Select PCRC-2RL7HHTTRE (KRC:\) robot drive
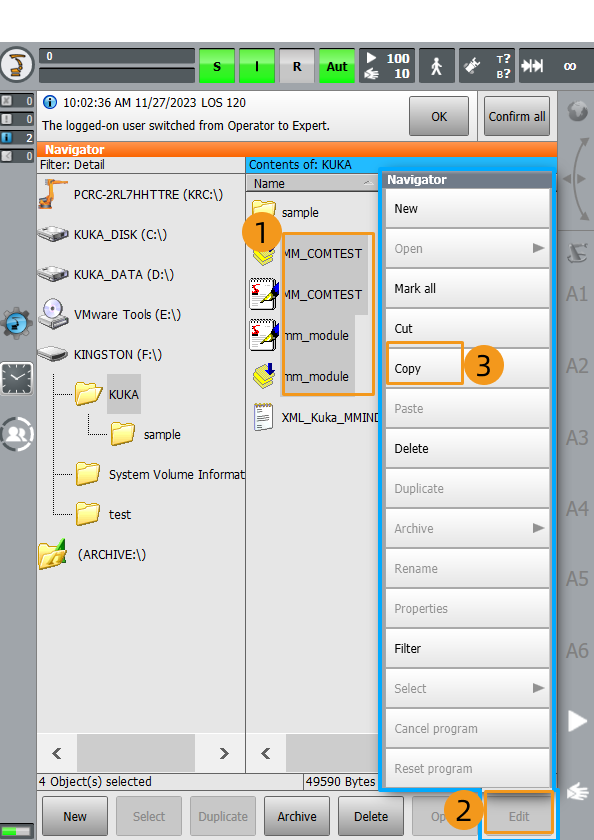Screen dimensions: 594x840 (131, 194)
